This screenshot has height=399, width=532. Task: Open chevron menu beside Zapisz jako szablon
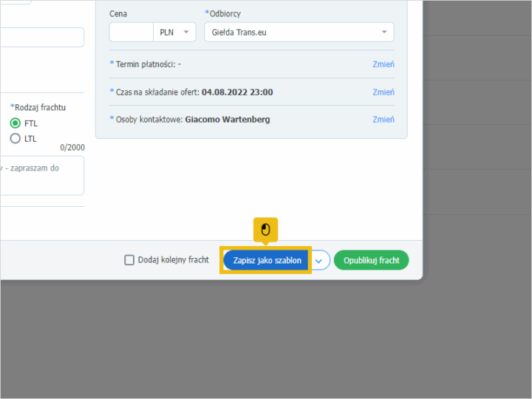(x=319, y=260)
